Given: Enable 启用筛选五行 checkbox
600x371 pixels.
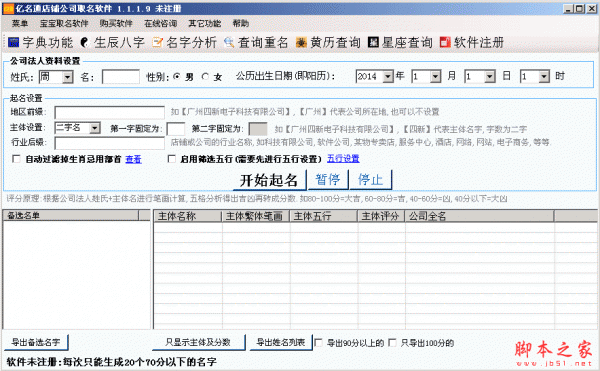Looking at the screenshot, I should [x=172, y=159].
